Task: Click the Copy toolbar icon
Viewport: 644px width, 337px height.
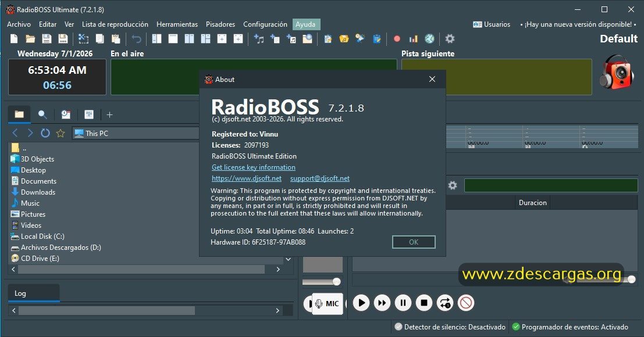Action: click(100, 39)
